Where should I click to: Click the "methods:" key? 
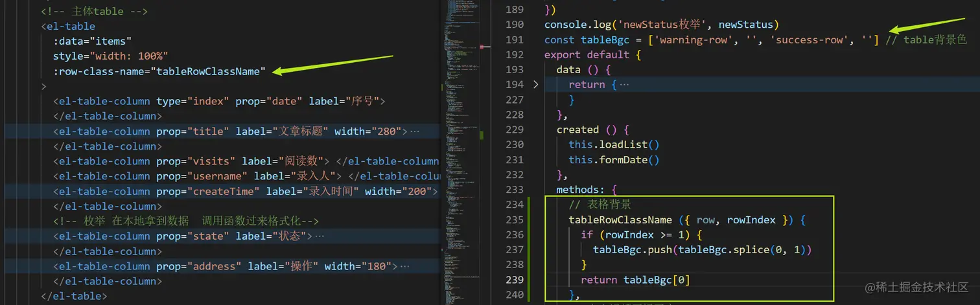579,190
